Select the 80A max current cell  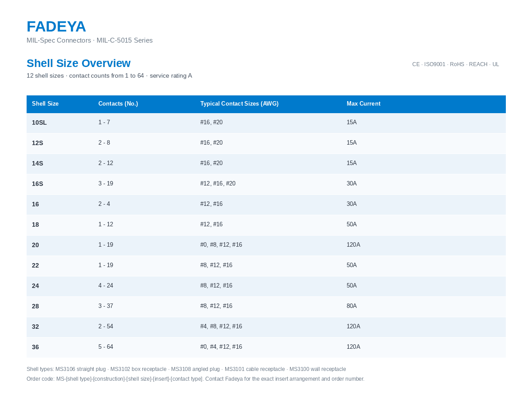coord(352,306)
